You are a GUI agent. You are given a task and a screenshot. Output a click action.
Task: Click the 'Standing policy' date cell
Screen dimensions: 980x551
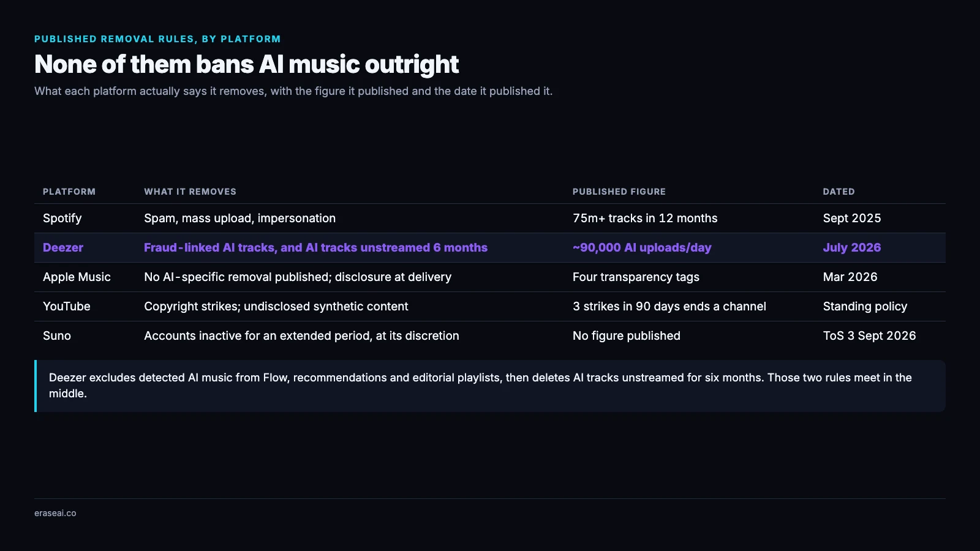pyautogui.click(x=865, y=306)
